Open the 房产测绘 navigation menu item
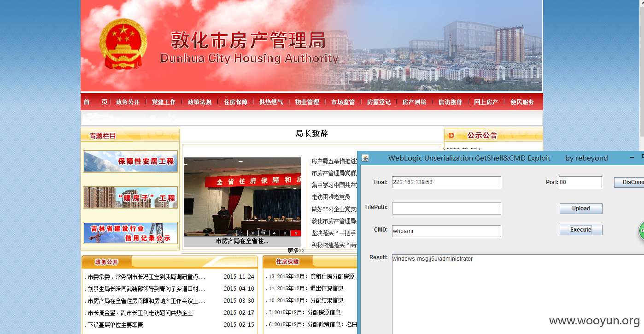The height and width of the screenshot is (334, 644). click(x=414, y=102)
